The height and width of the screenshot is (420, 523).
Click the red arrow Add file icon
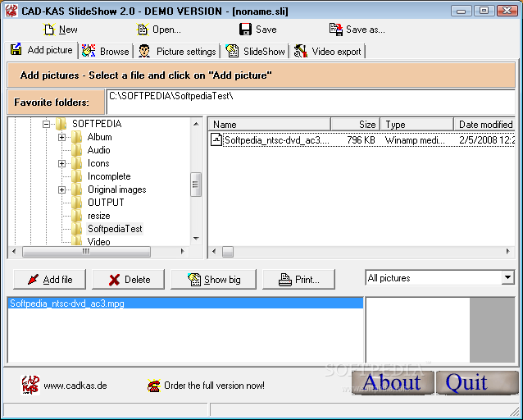pyautogui.click(x=33, y=280)
